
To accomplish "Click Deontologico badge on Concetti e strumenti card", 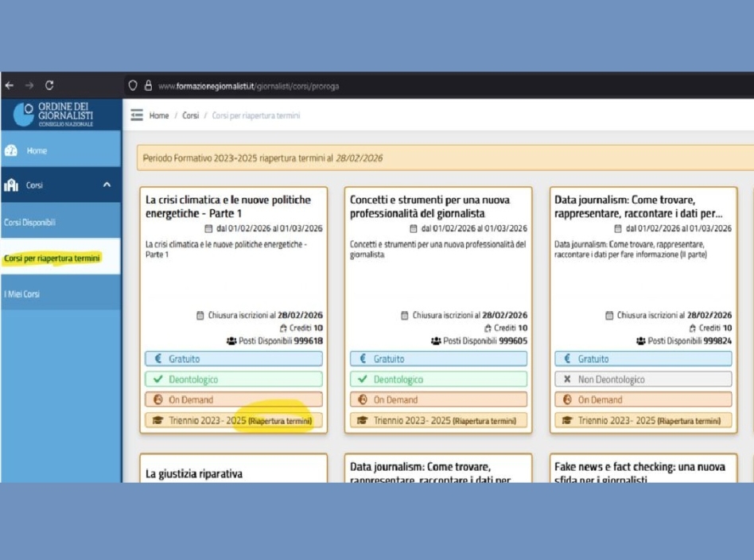I will tap(438, 379).
